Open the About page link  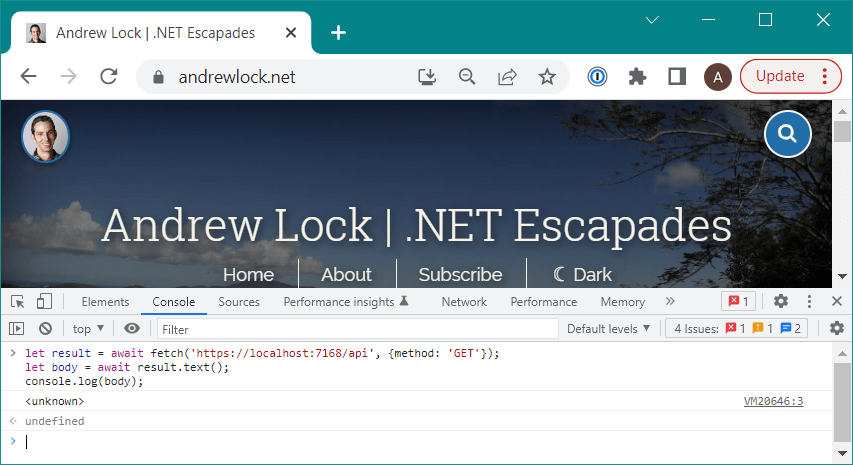tap(347, 275)
